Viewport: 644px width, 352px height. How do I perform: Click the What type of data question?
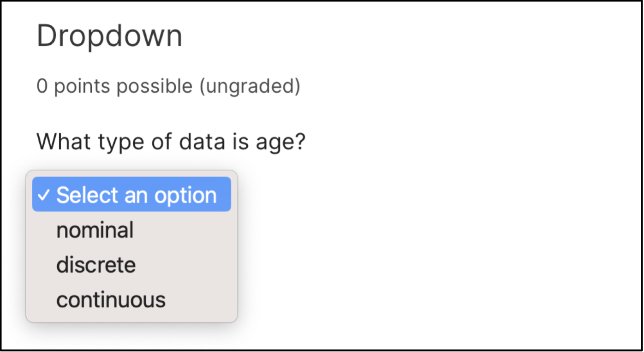171,142
